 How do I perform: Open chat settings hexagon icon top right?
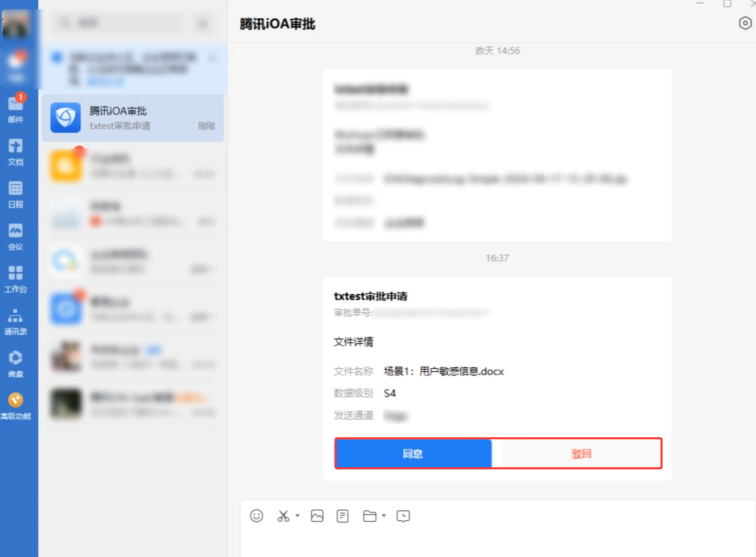click(745, 23)
